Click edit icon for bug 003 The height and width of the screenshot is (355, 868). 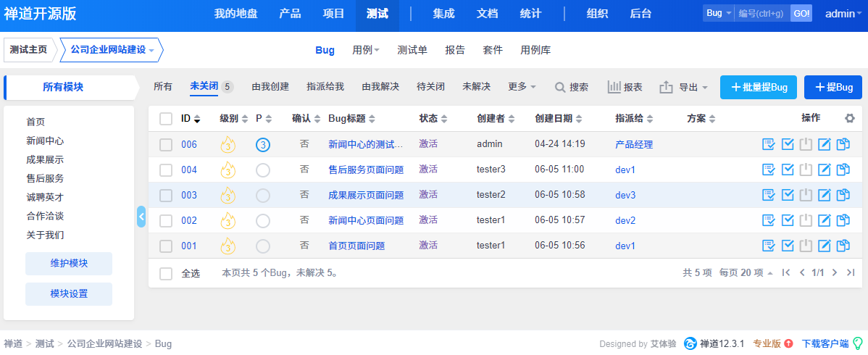pos(824,195)
